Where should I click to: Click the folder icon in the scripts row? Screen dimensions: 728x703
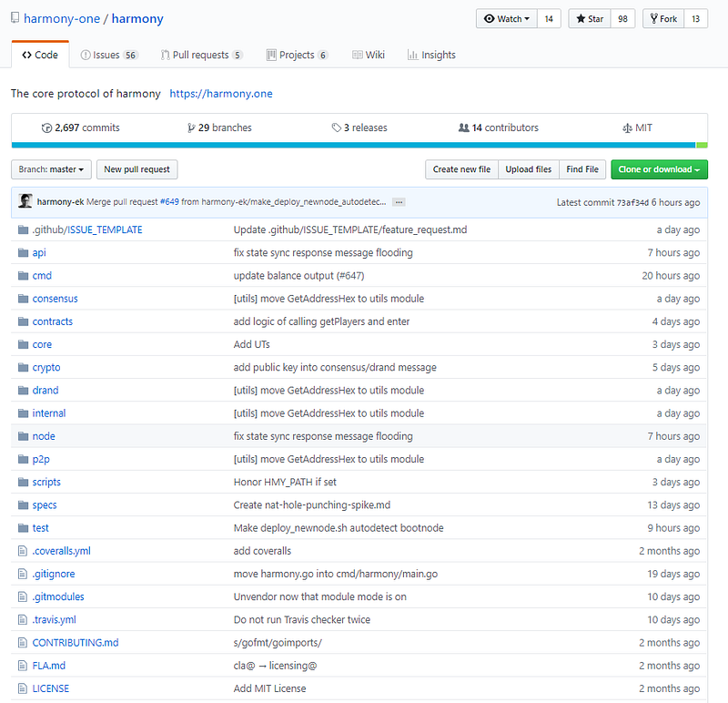(24, 482)
